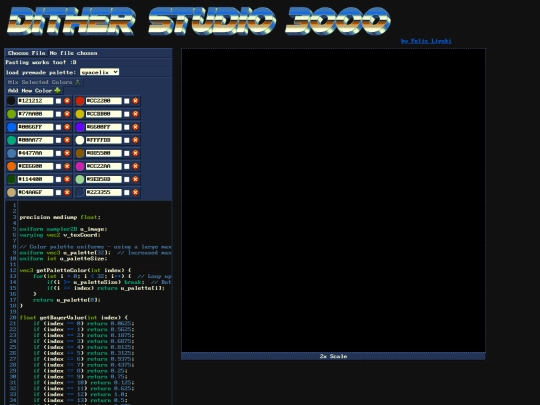This screenshot has width=540, height=405.
Task: Open the bright blue swatch picker
Action: tap(11, 127)
